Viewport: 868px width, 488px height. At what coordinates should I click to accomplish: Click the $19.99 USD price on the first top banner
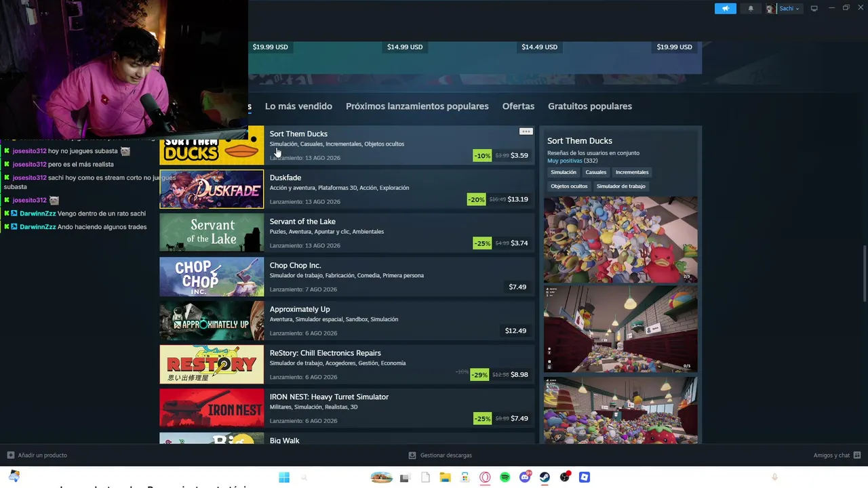point(270,47)
